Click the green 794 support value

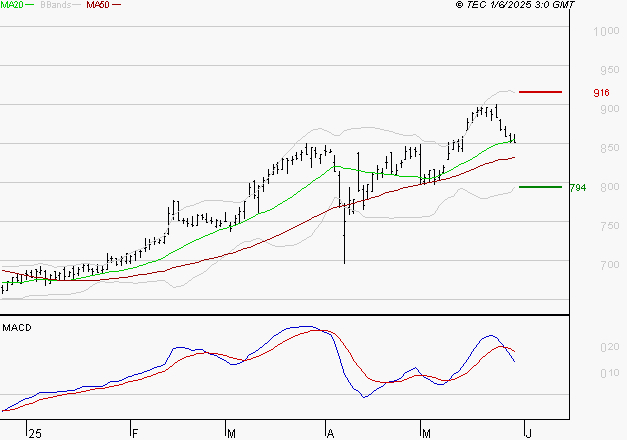[578, 188]
